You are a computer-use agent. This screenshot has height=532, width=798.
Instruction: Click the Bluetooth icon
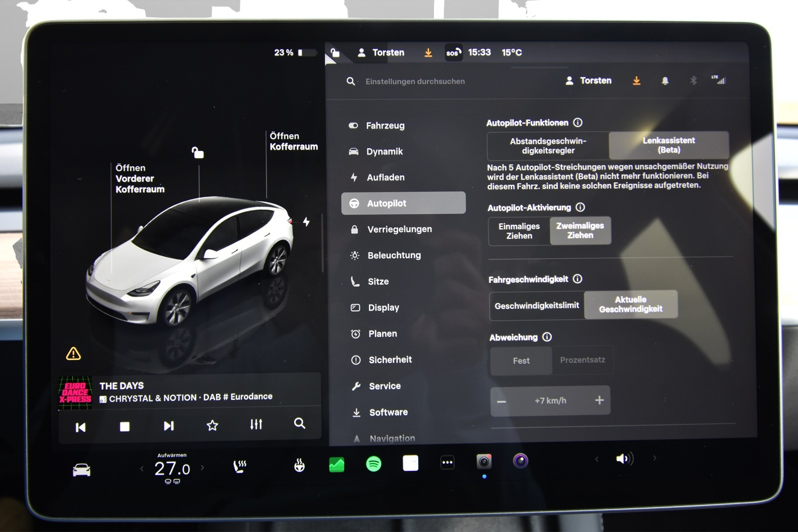693,81
